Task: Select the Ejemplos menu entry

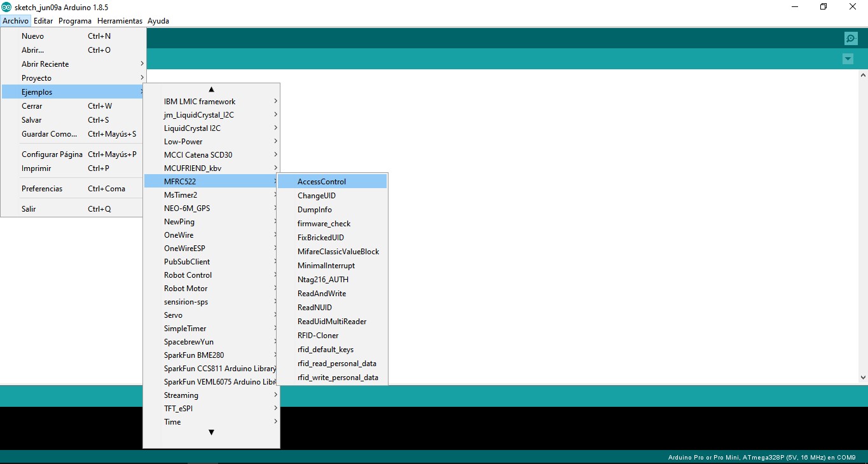Action: 73,92
